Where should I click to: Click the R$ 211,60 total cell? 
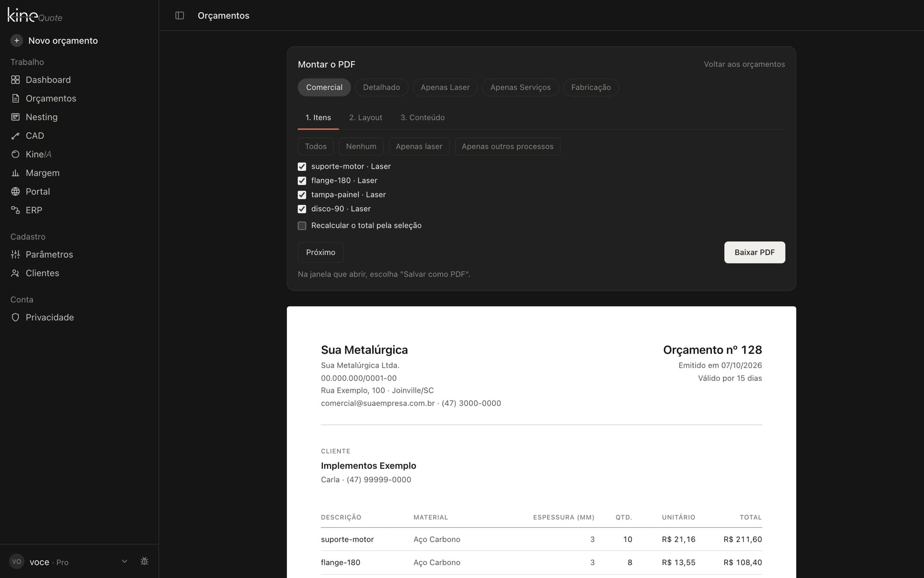(x=743, y=539)
